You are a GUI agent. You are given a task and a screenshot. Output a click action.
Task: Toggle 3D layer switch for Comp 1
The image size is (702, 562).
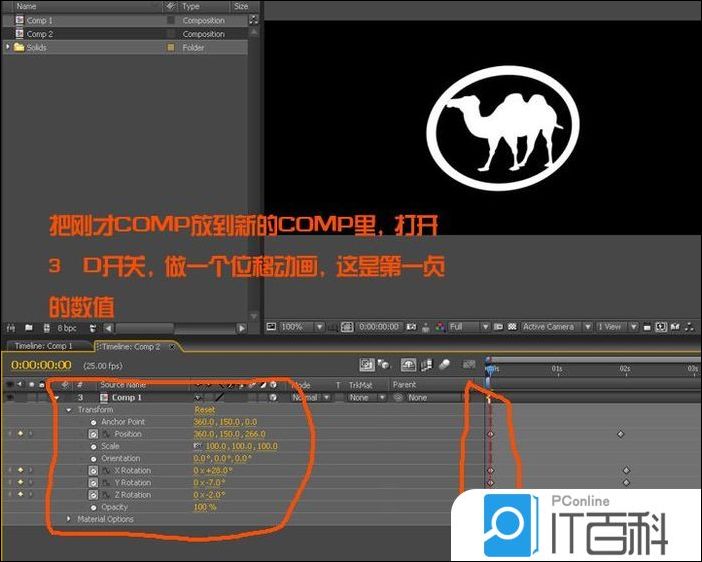pos(273,397)
